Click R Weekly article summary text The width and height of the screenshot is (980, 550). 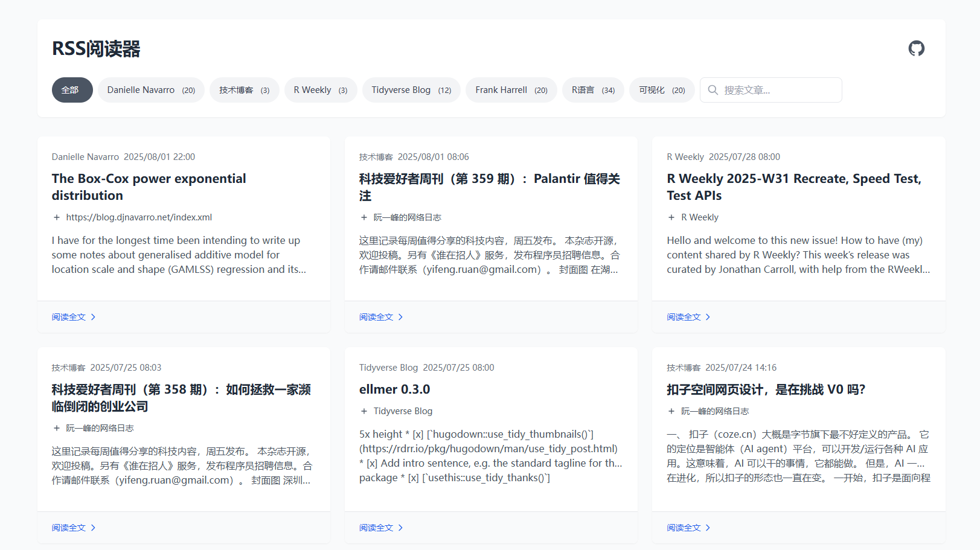[x=798, y=255]
